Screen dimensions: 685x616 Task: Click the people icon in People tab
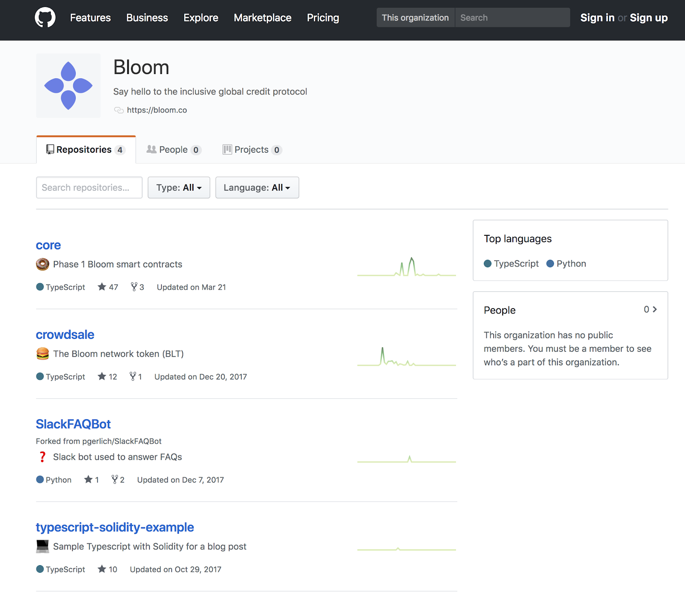[152, 149]
